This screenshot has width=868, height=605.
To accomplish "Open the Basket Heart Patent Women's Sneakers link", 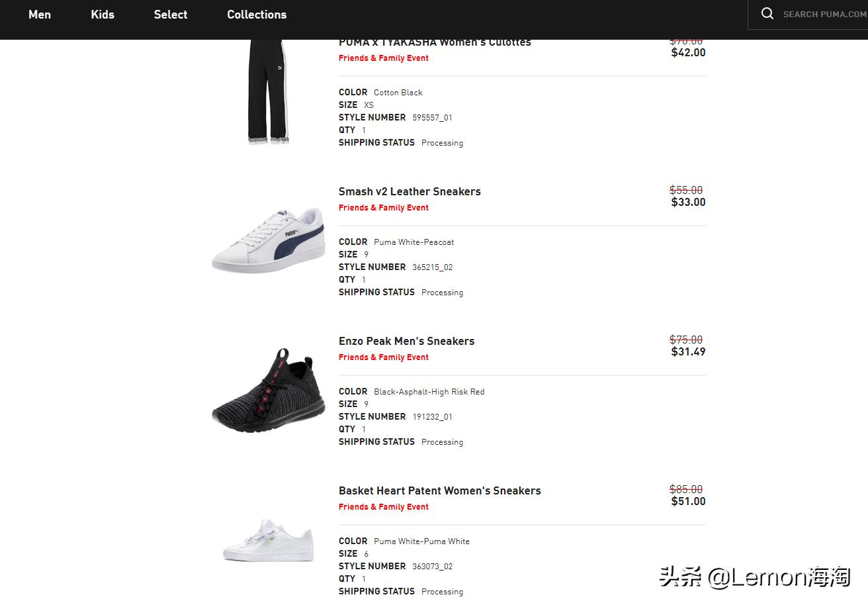I will tap(439, 490).
